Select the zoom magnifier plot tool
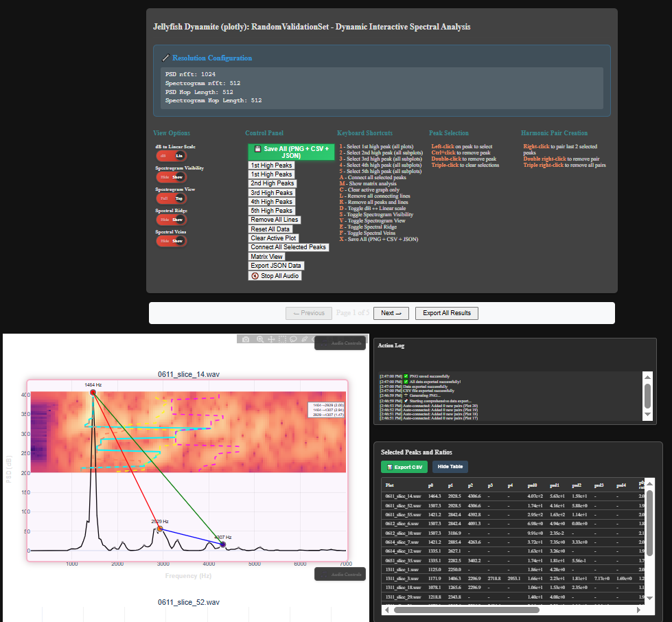This screenshot has height=622, width=672. (259, 339)
